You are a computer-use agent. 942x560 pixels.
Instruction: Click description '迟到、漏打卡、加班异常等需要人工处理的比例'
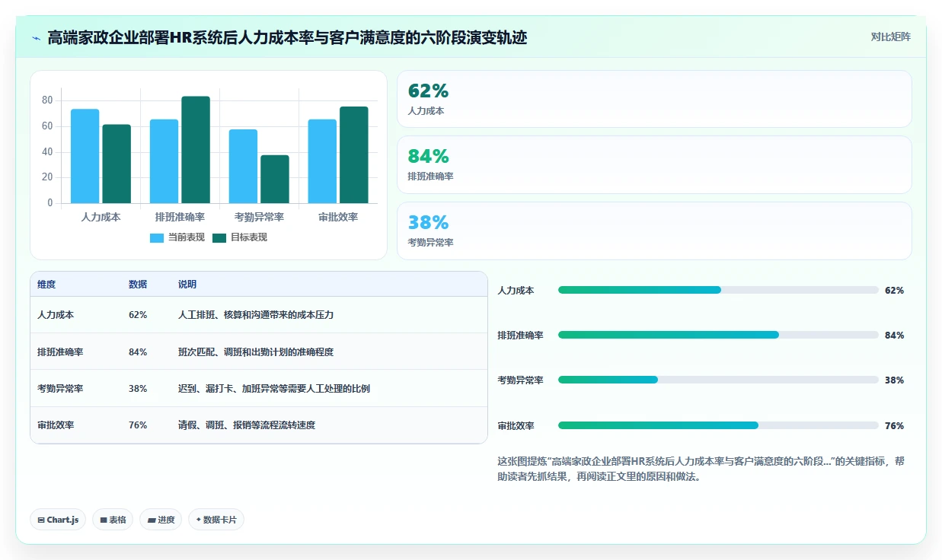pyautogui.click(x=274, y=388)
